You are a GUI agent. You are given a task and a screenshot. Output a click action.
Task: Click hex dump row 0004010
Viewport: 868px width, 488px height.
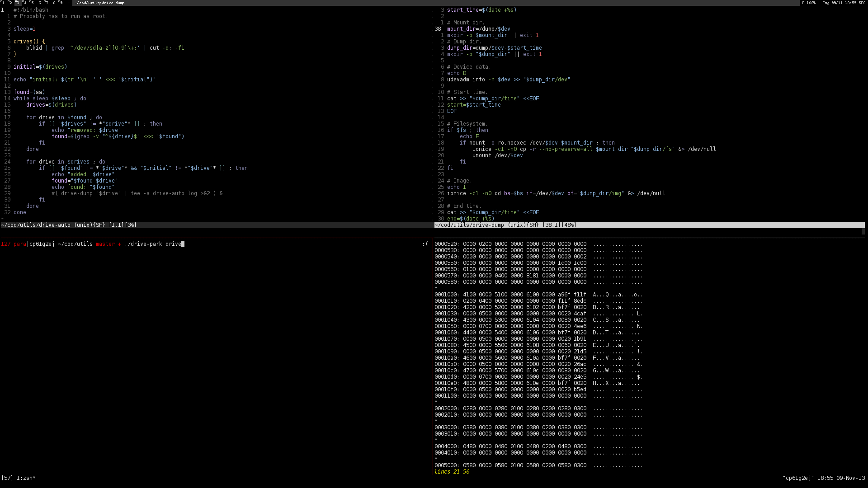click(x=538, y=453)
